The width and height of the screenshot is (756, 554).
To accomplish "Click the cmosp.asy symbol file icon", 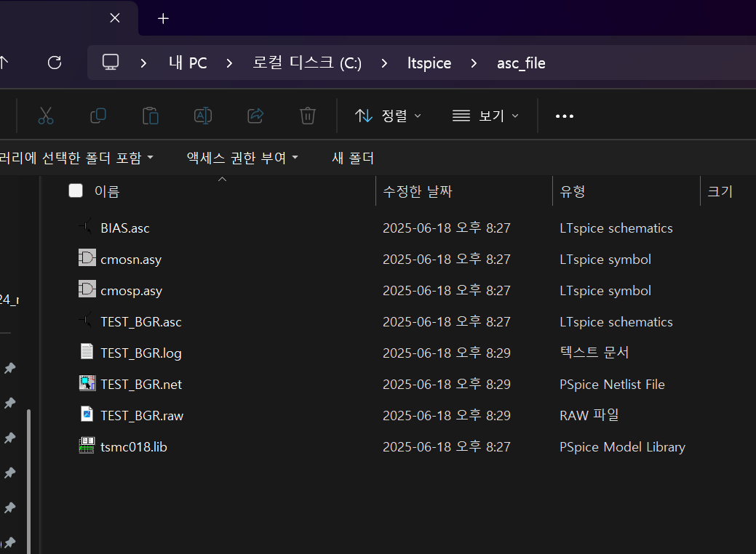I will (x=87, y=289).
